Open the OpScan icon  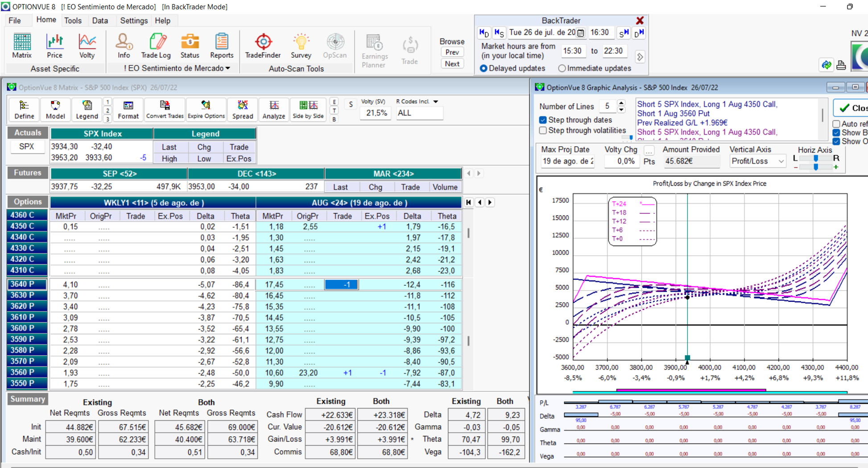click(335, 46)
